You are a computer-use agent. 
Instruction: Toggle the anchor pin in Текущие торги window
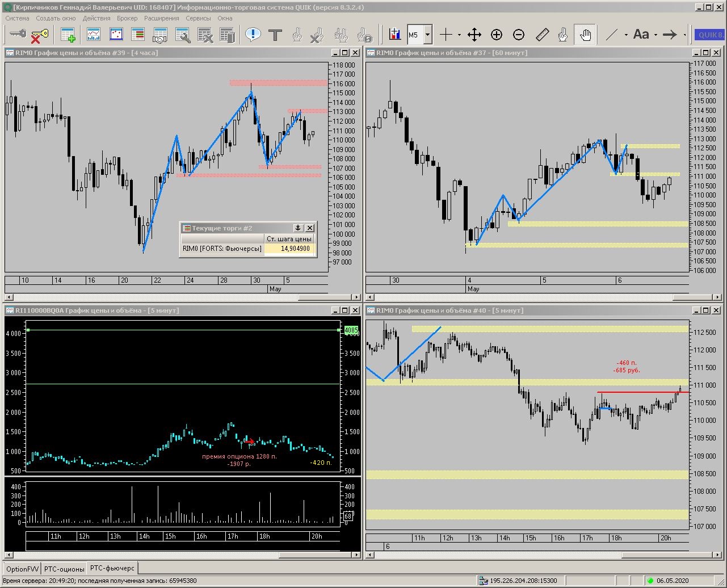[298, 228]
